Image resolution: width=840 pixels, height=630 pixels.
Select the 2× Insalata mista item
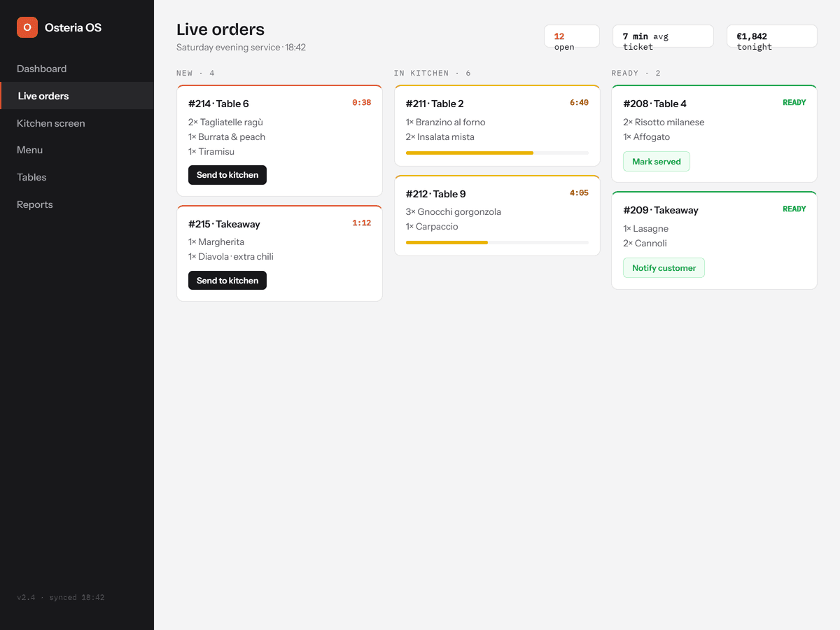click(440, 137)
